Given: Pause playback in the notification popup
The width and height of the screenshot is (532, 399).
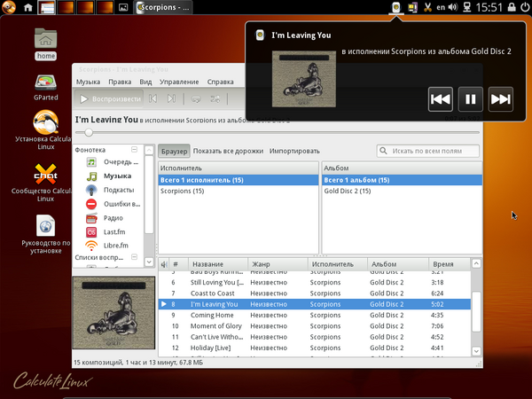Looking at the screenshot, I should coord(471,98).
